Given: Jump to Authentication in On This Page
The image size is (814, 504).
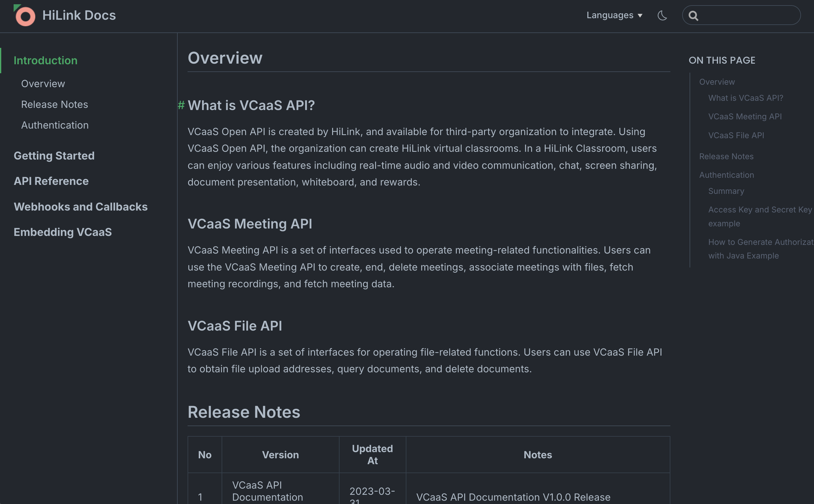Looking at the screenshot, I should [727, 175].
